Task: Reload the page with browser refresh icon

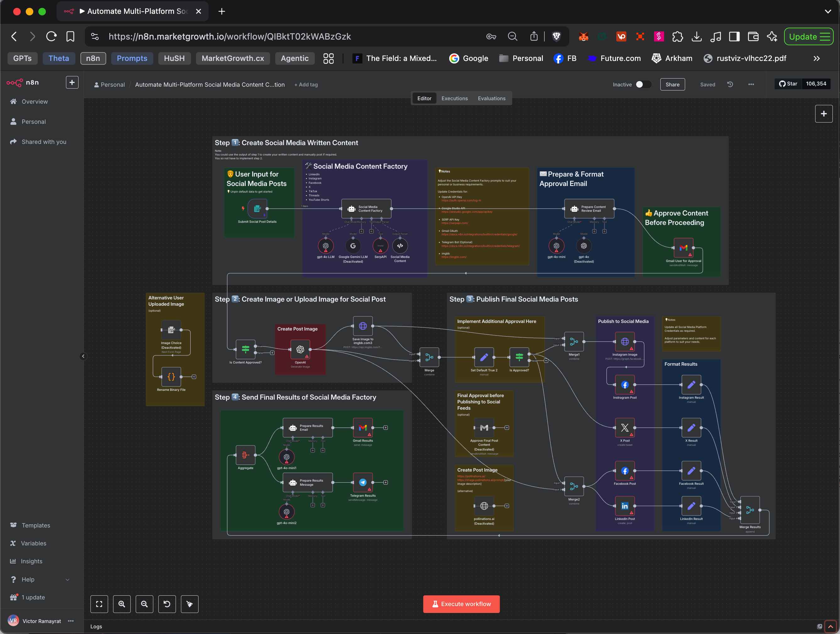Action: (51, 36)
